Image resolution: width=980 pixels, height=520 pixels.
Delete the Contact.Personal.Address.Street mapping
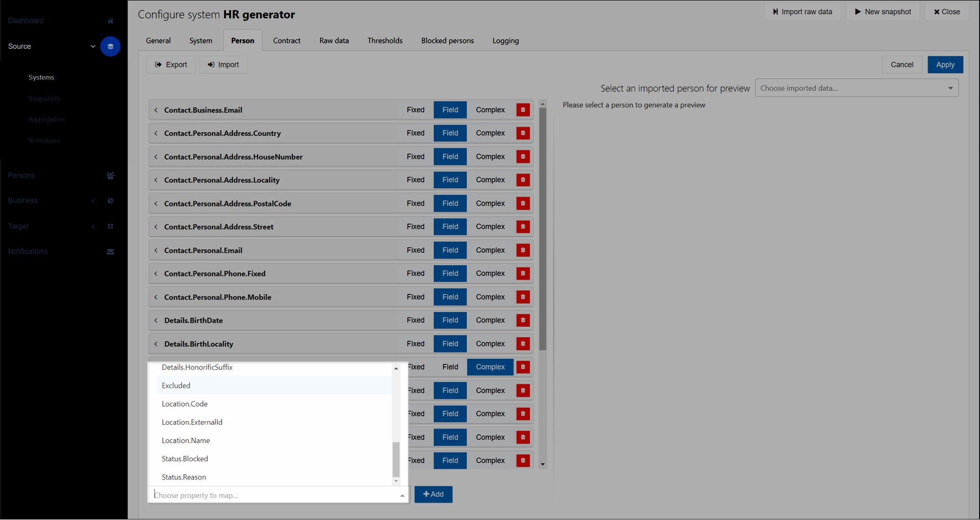click(523, 227)
